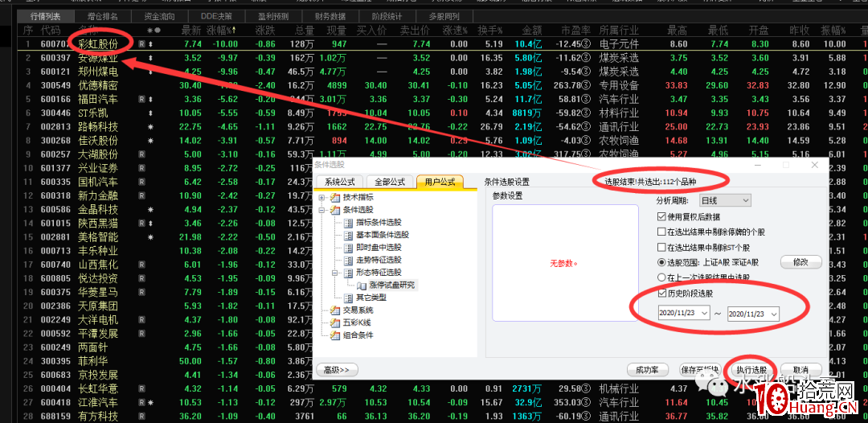Open the 交易系统 folder icon
The height and width of the screenshot is (423, 868).
point(335,310)
